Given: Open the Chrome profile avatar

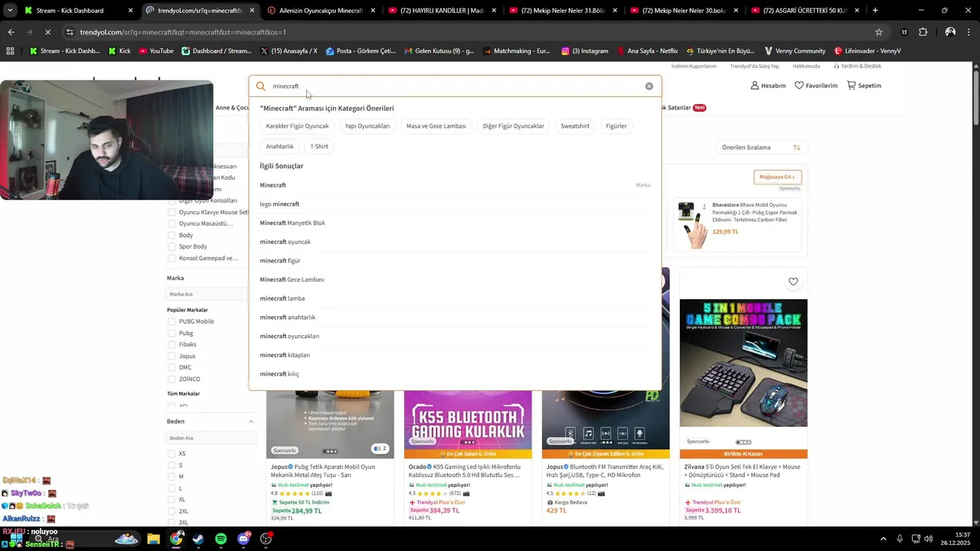Looking at the screenshot, I should tap(950, 32).
